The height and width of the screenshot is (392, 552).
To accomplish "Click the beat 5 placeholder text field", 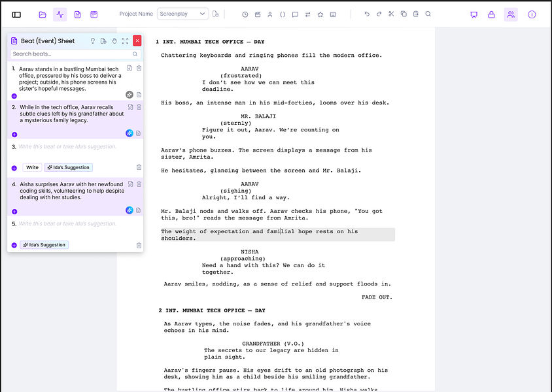I will tap(67, 223).
